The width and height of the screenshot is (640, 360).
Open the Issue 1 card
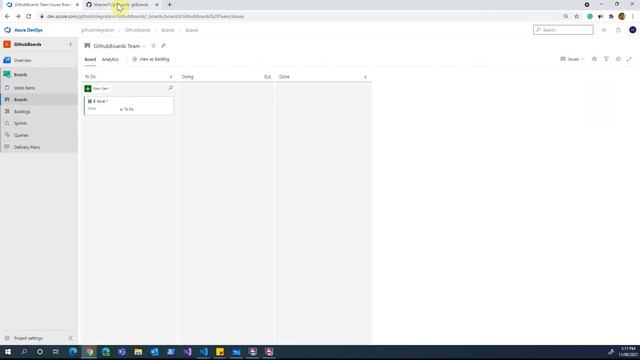click(x=129, y=106)
